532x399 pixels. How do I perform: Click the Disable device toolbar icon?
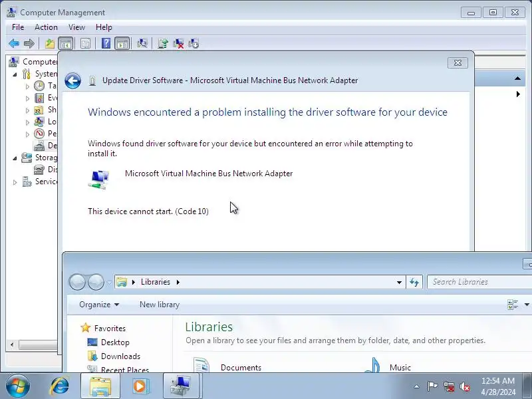coord(194,43)
